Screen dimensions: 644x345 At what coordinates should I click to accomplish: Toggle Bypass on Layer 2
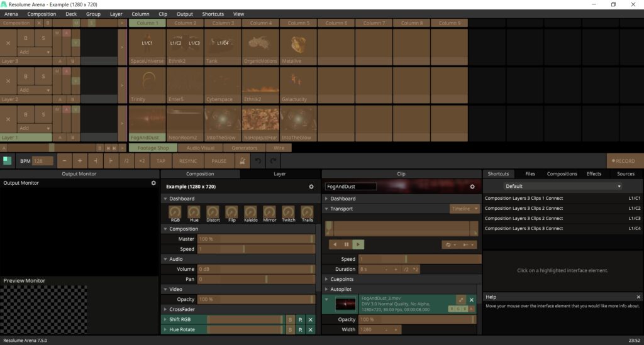pyautogui.click(x=25, y=76)
